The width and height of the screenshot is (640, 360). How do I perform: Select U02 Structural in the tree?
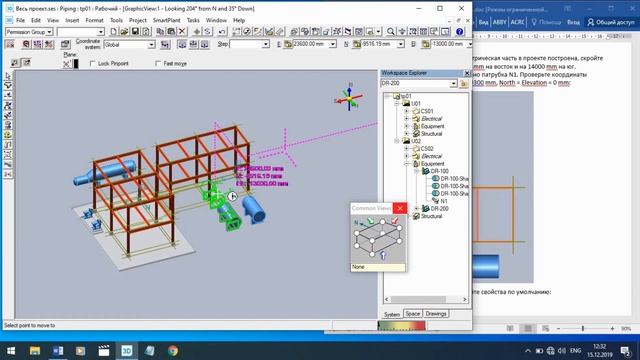pyautogui.click(x=431, y=216)
